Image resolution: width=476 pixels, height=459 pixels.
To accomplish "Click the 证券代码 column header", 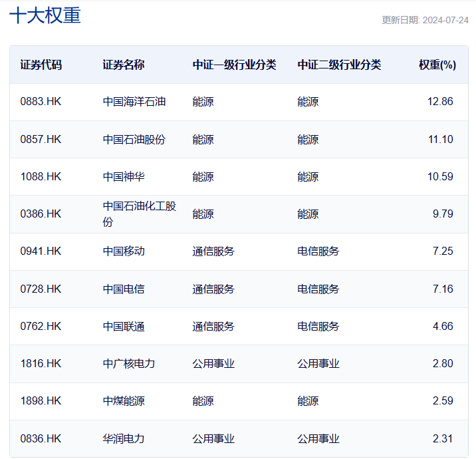I will coord(41,65).
